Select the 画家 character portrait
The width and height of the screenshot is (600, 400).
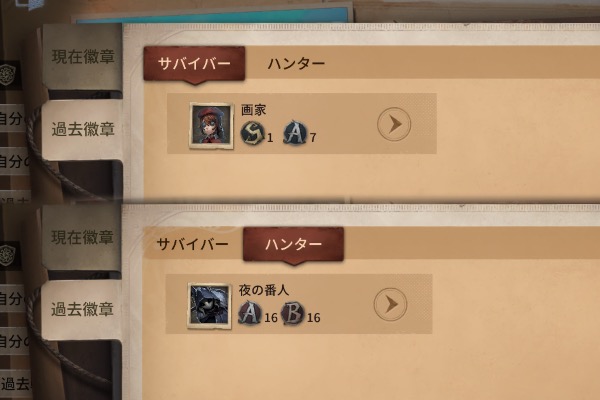click(211, 125)
